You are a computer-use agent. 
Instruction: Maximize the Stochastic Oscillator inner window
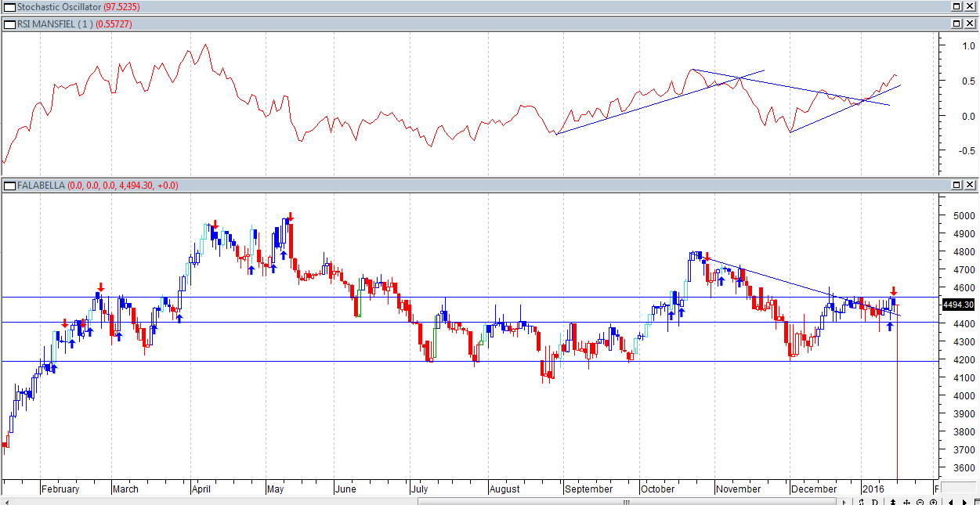tap(956, 6)
